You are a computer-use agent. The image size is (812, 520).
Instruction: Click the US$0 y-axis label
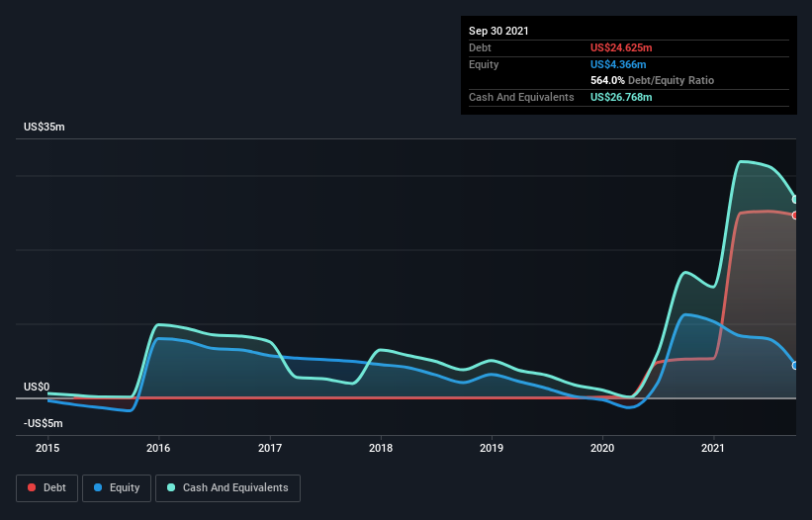(x=37, y=387)
